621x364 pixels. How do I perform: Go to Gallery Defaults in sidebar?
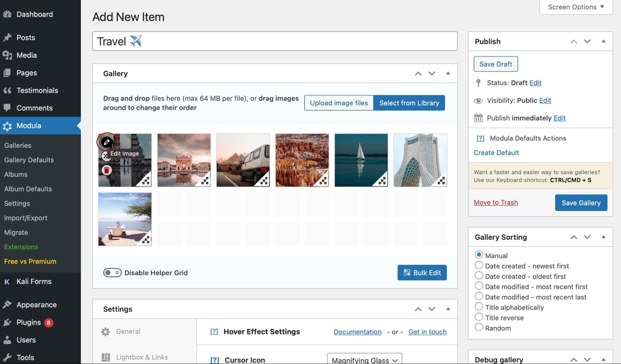pos(29,160)
